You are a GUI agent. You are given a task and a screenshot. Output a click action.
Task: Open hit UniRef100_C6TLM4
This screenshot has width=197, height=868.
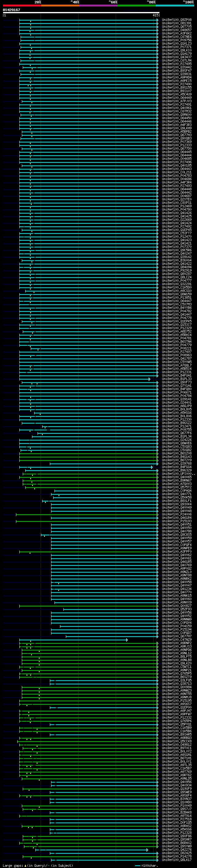point(176,61)
